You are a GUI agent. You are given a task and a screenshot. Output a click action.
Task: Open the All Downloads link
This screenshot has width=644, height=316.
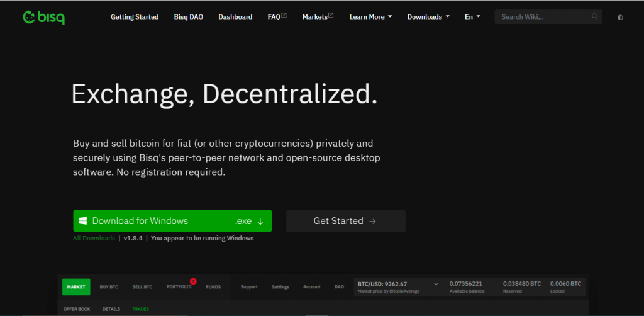[94, 239]
